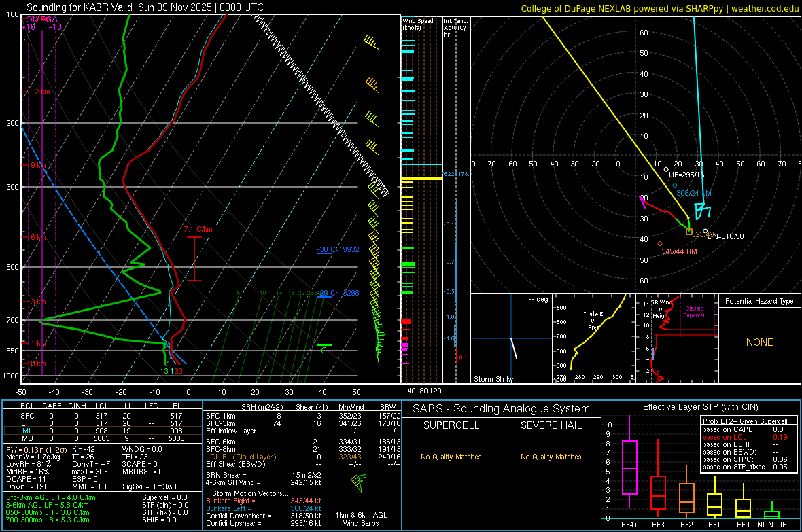Click the SRH (m2/s2) column header
Viewport: 802px width, 532px height.
(262, 407)
